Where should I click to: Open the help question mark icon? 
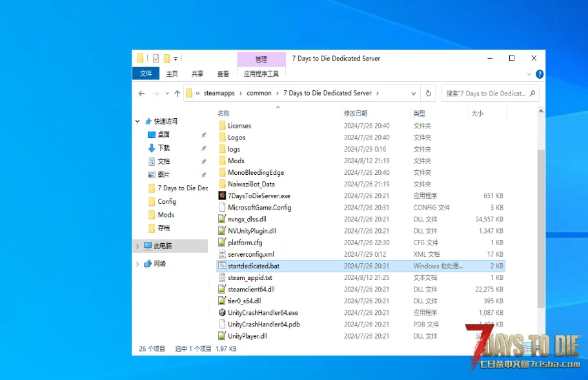[x=540, y=74]
